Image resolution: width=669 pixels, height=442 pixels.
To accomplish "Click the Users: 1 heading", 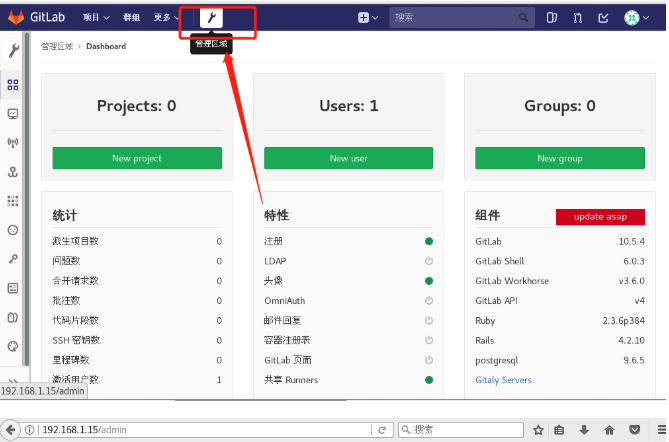I will tap(349, 106).
